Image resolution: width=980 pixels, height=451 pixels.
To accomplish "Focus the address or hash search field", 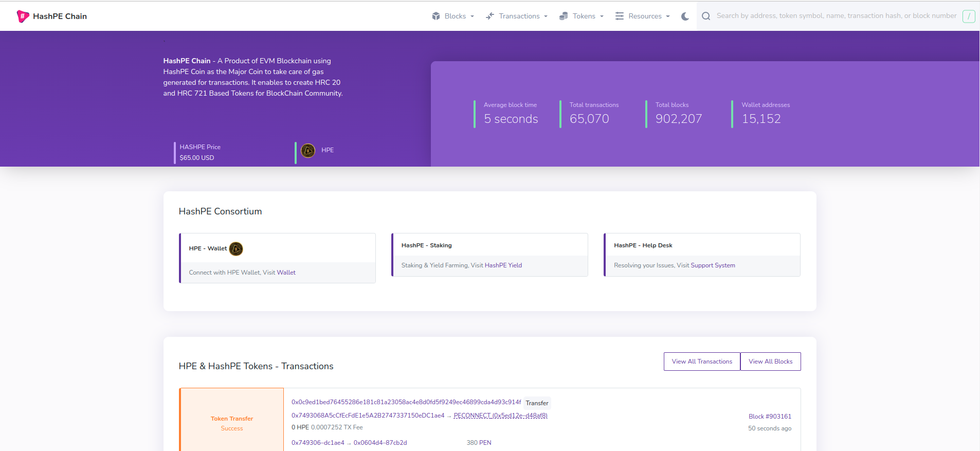I will (837, 16).
